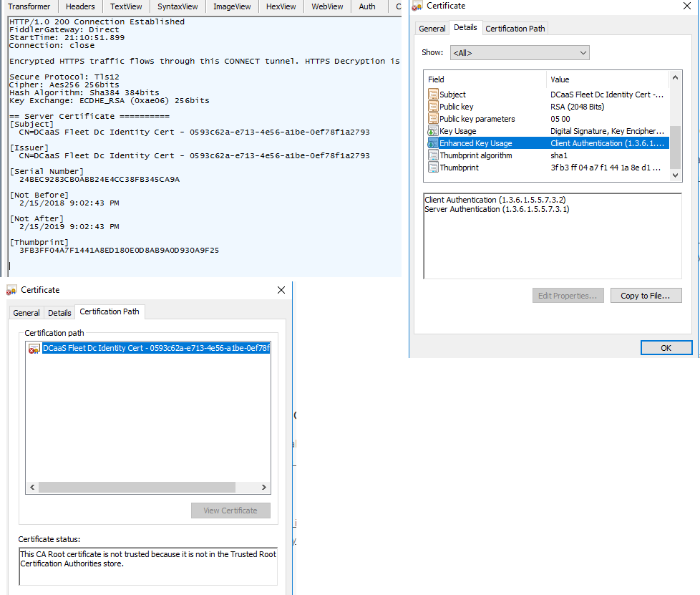This screenshot has height=595, width=700.
Task: Open the WebView inspector tab
Action: point(327,6)
